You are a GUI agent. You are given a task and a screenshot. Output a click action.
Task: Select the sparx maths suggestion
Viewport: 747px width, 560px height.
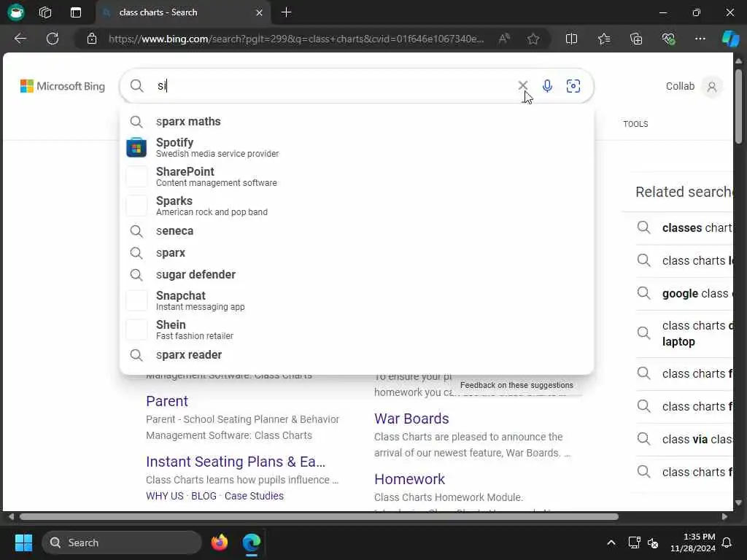pyautogui.click(x=356, y=122)
